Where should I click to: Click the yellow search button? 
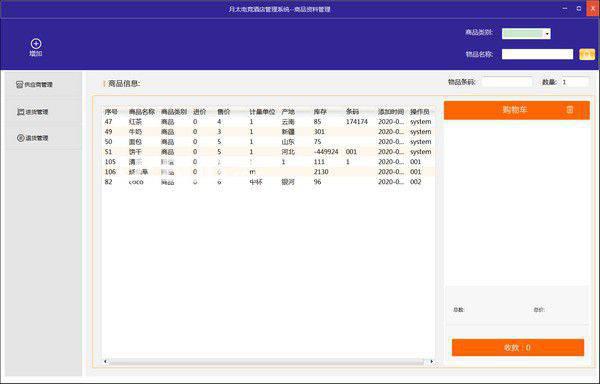[587, 54]
